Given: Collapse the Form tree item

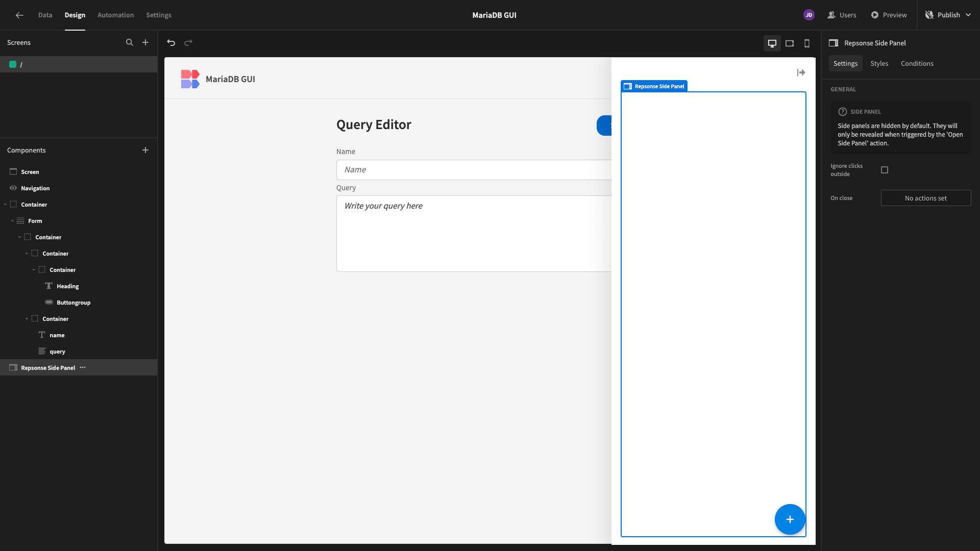Looking at the screenshot, I should 12,221.
